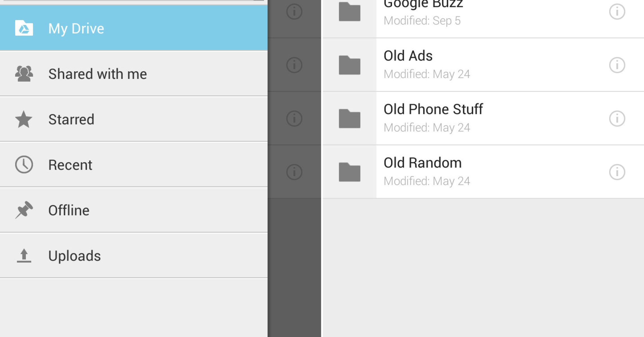Click the star icon beside Starred

24,119
